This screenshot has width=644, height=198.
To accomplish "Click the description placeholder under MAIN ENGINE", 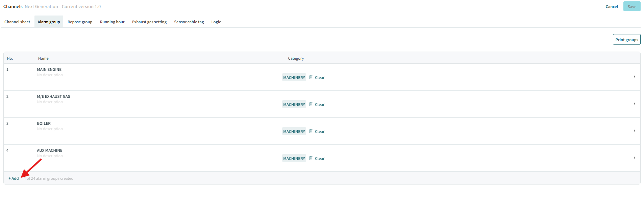I will pos(50,75).
